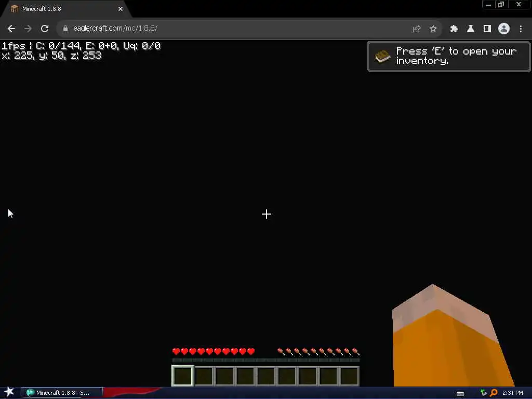This screenshot has width=532, height=399.
Task: Open the profile avatar menu
Action: click(x=504, y=29)
